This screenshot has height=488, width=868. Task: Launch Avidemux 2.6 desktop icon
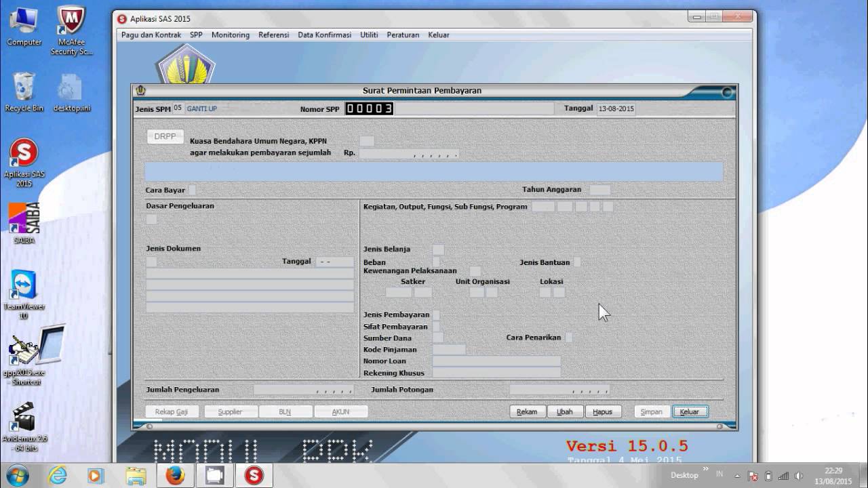coord(24,426)
